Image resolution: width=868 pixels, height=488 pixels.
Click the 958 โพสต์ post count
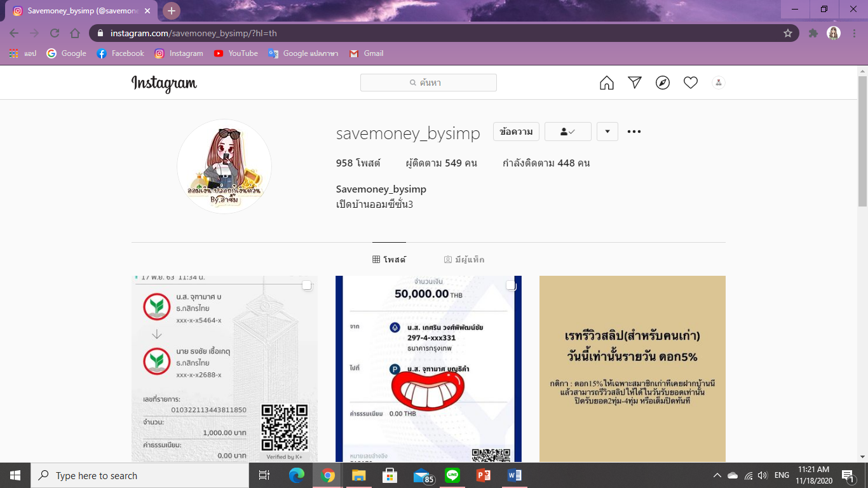coord(358,163)
